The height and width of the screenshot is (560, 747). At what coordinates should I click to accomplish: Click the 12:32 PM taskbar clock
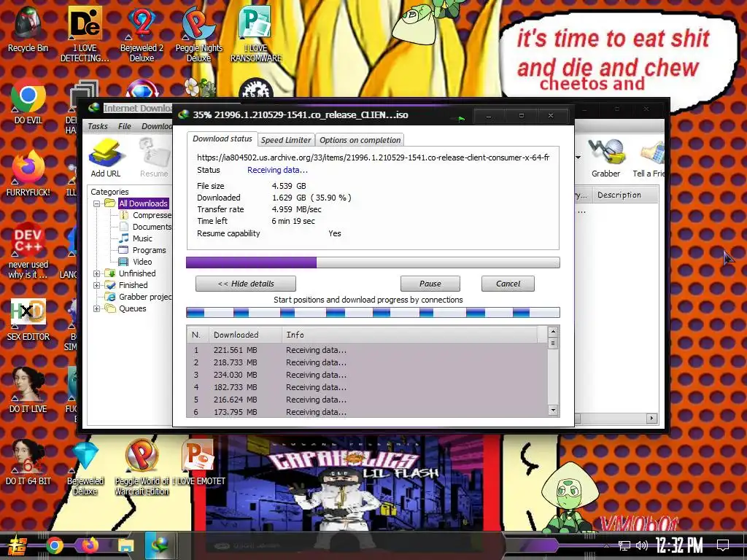click(679, 545)
